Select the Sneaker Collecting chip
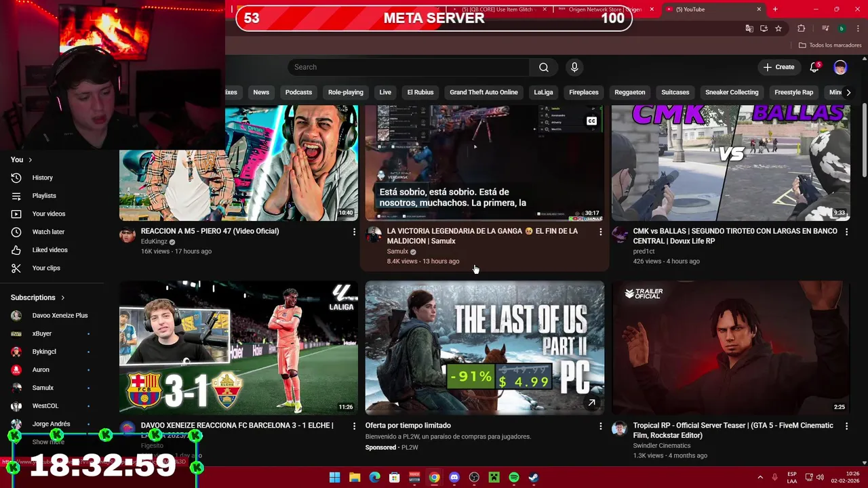This screenshot has width=868, height=488. click(732, 92)
